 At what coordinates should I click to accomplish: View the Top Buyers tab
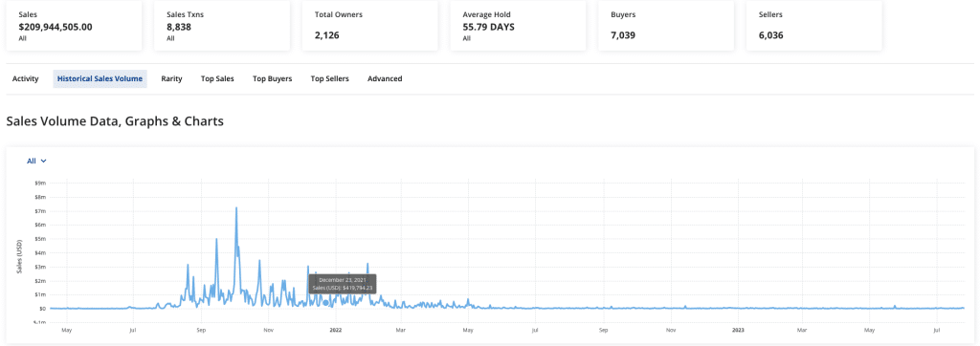[273, 78]
